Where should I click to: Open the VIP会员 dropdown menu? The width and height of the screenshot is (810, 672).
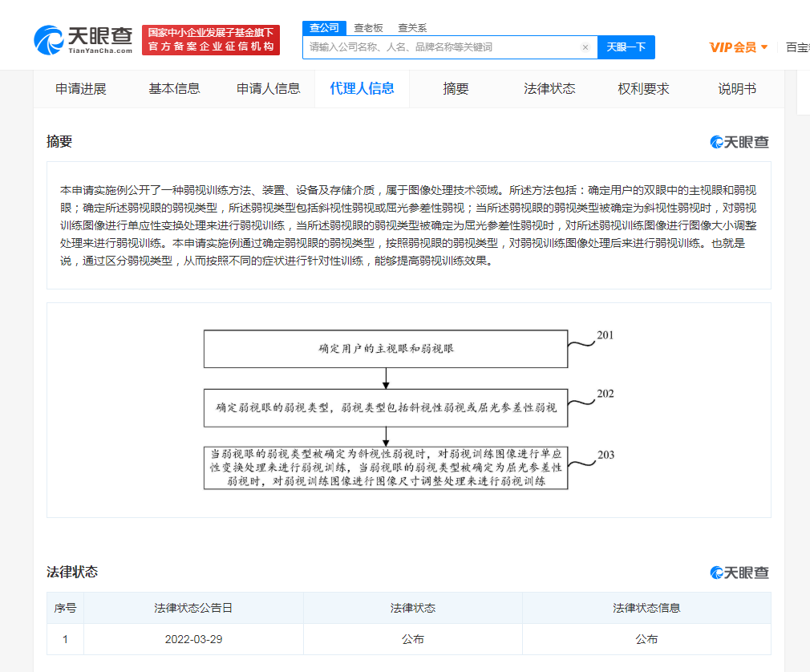point(738,47)
